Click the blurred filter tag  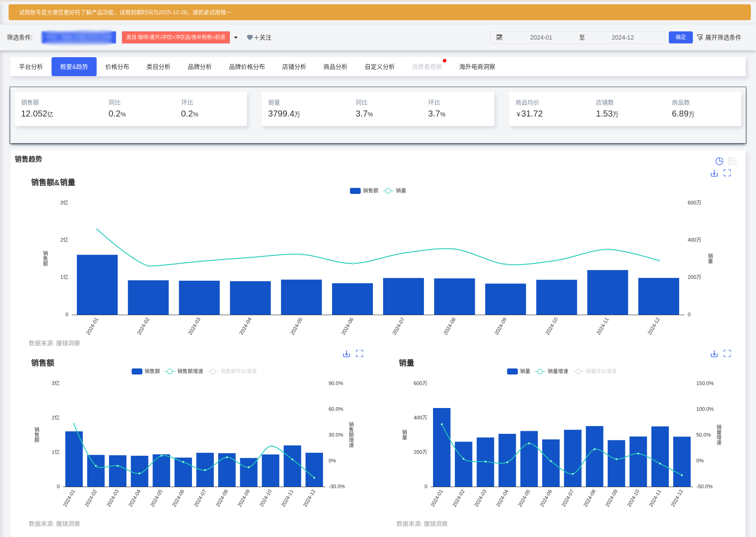click(x=79, y=37)
